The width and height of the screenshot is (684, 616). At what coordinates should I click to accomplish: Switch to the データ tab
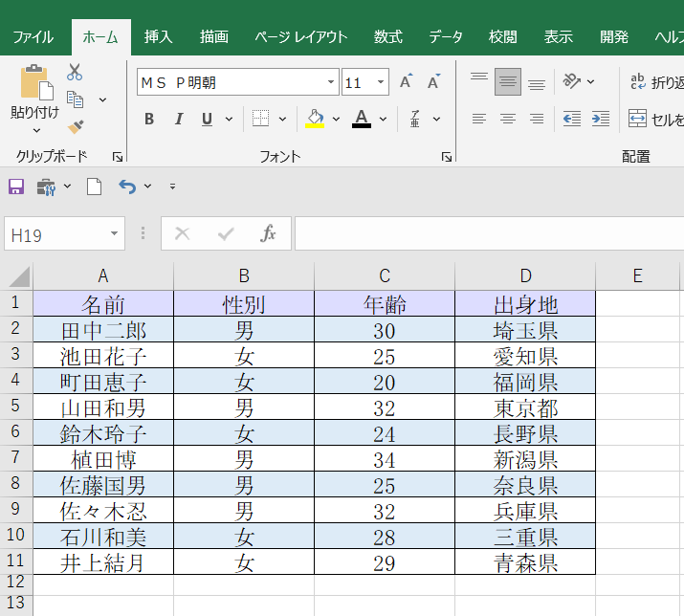(446, 37)
